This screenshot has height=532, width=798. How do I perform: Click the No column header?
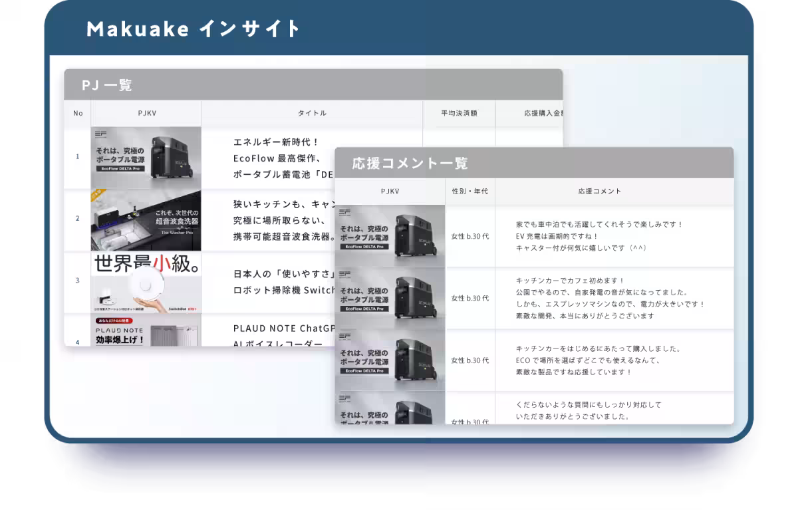[x=78, y=113]
